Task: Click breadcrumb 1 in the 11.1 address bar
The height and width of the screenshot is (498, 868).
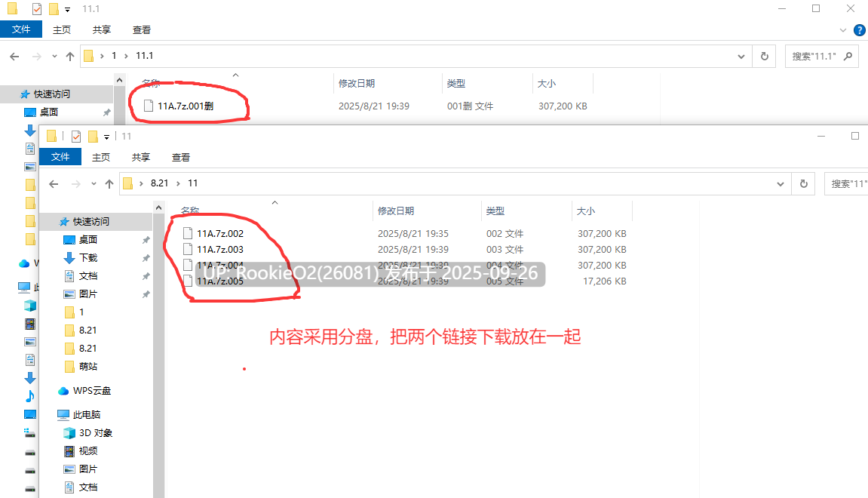Action: [114, 55]
